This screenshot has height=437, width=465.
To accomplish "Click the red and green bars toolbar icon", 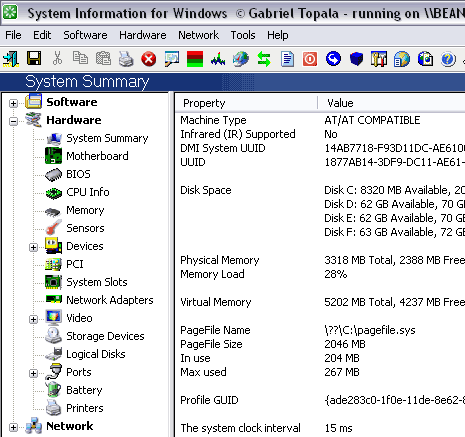I will tap(195, 59).
